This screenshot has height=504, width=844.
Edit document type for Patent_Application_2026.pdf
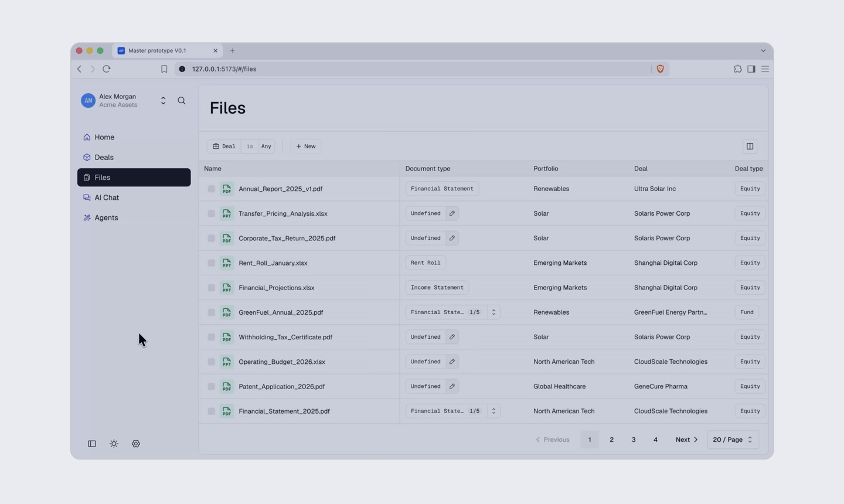point(452,386)
